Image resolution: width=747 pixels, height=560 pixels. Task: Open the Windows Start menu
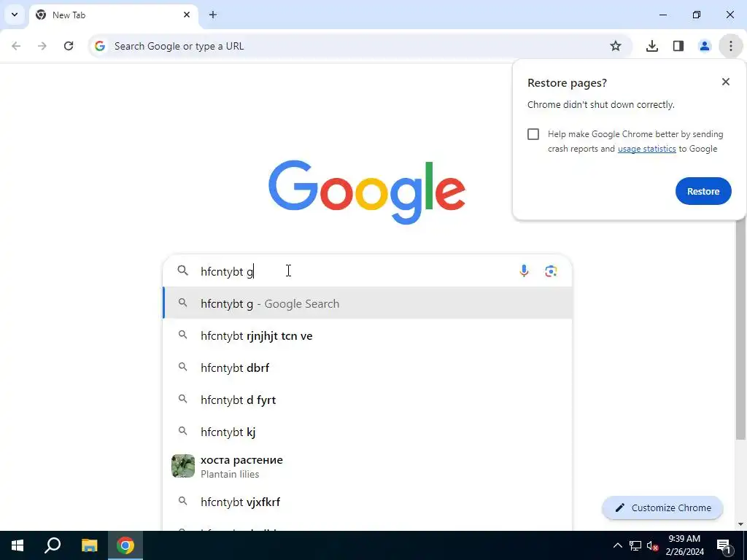coord(18,545)
